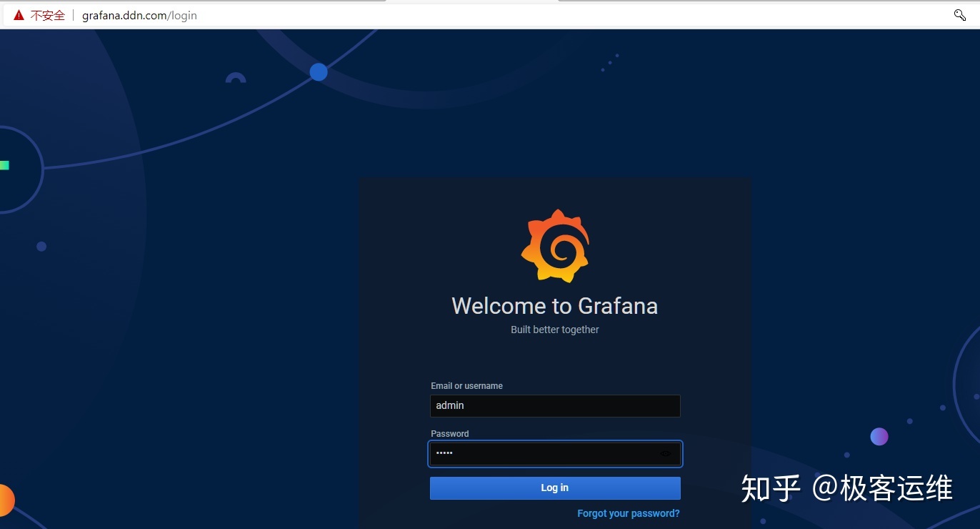Toggle password visibility eye icon
980x529 pixels.
[x=666, y=453]
